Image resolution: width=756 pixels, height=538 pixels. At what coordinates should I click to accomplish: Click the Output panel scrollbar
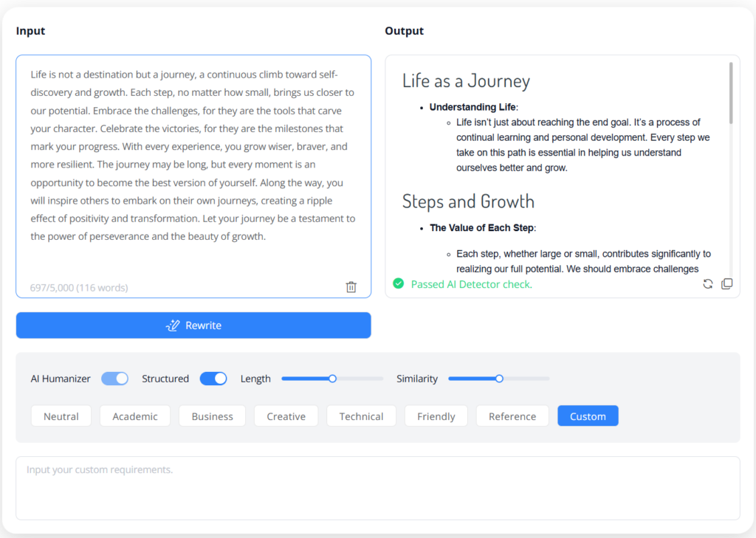pyautogui.click(x=731, y=94)
